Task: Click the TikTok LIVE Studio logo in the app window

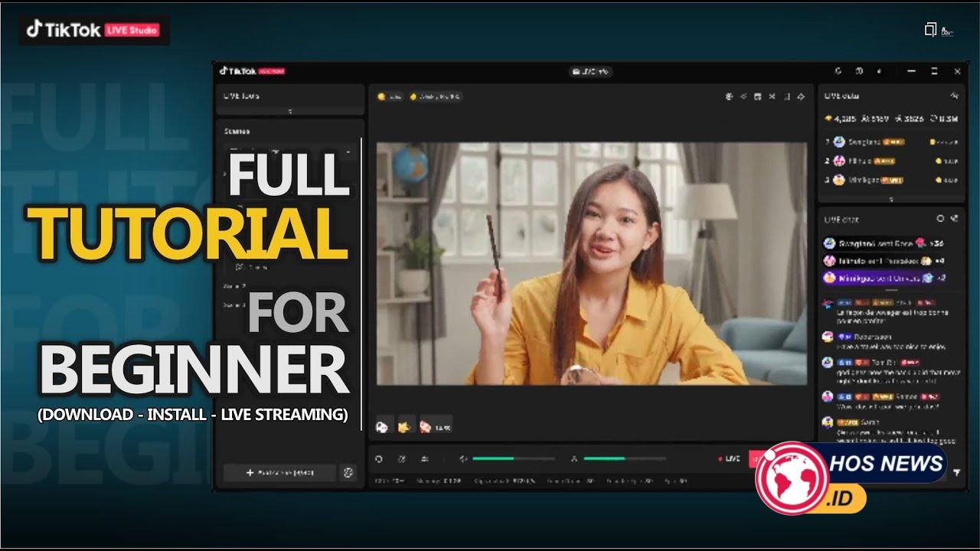Action: click(252, 71)
